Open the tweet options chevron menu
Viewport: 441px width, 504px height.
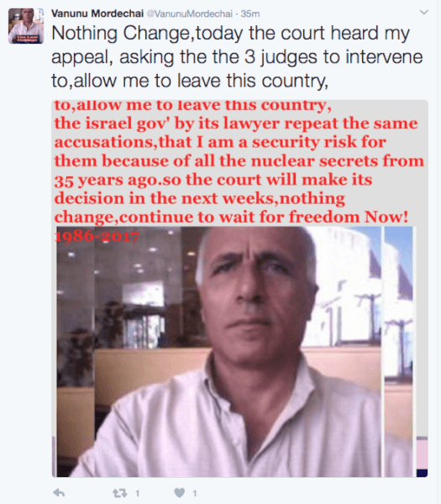point(424,13)
